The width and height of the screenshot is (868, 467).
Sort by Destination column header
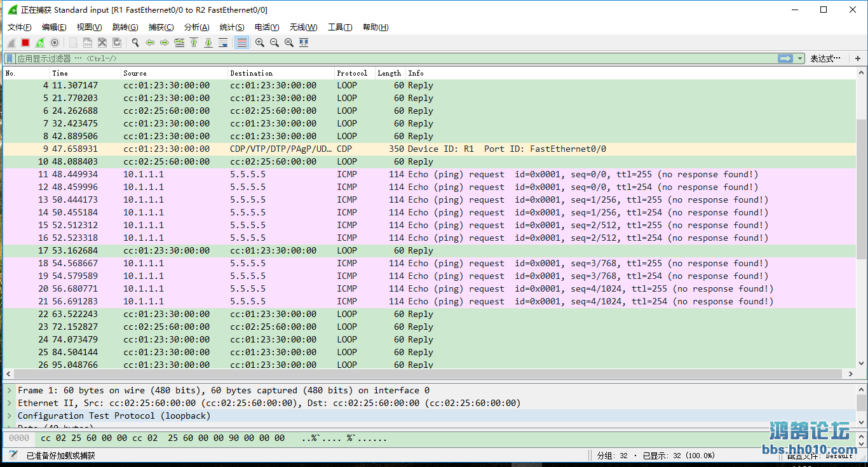281,73
